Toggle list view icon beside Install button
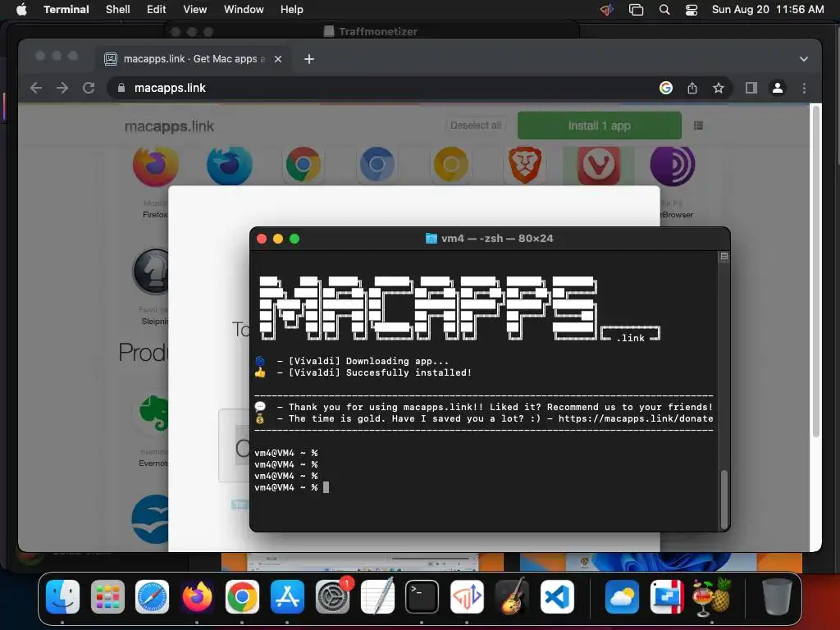The height and width of the screenshot is (630, 840). point(698,126)
